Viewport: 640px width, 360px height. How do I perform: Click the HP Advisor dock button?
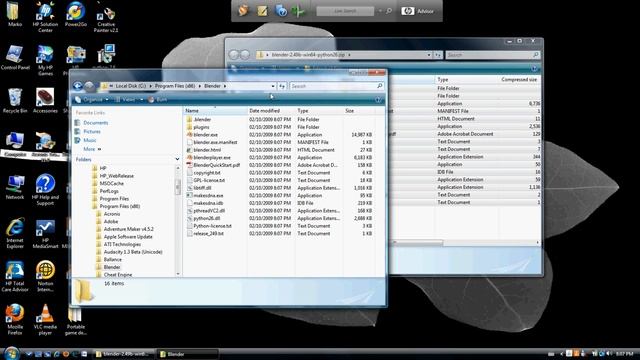pos(418,11)
